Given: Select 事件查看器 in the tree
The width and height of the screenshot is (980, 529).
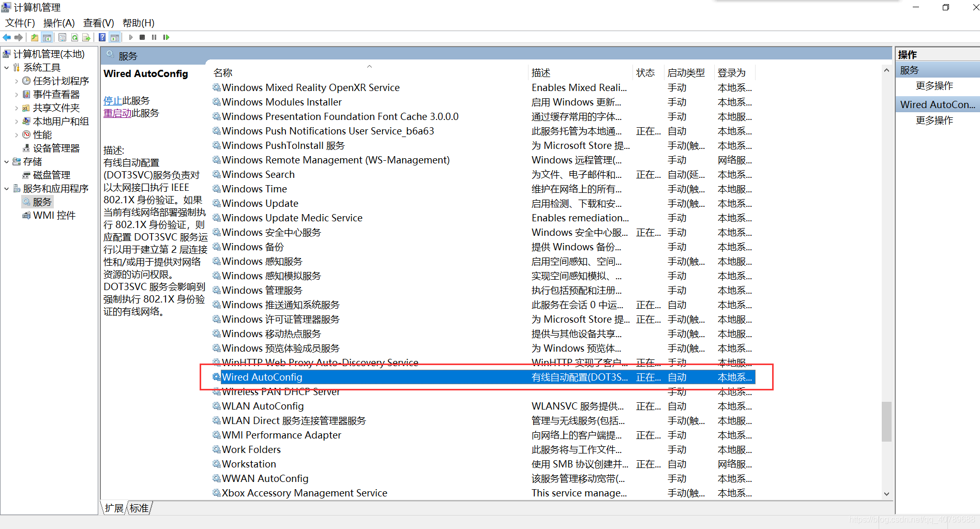Looking at the screenshot, I should pyautogui.click(x=56, y=94).
